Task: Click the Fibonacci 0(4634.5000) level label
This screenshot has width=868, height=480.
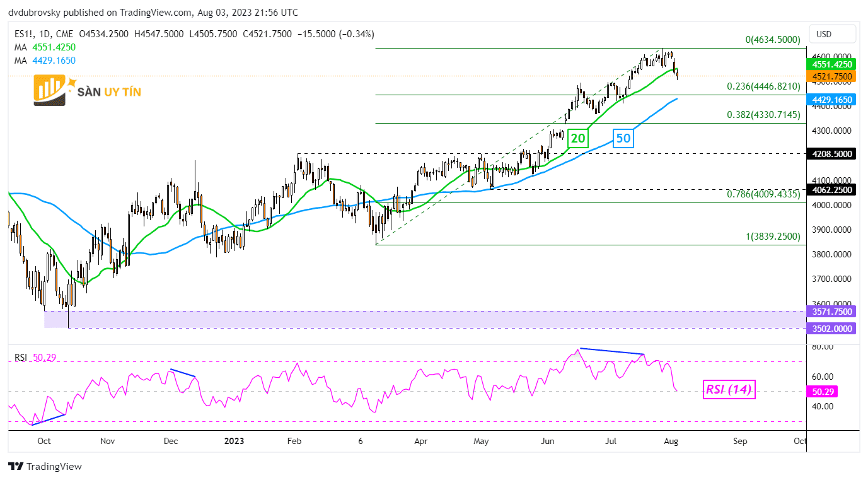Action: pyautogui.click(x=773, y=40)
